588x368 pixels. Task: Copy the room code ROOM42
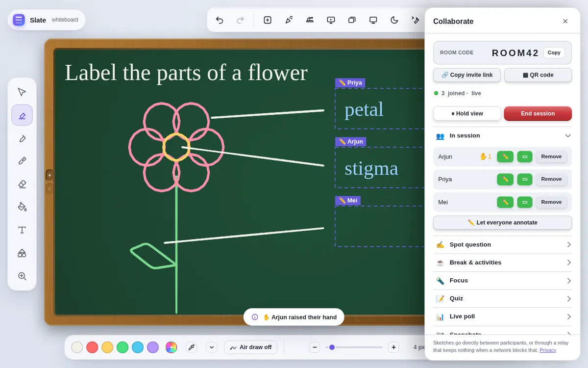pos(554,53)
